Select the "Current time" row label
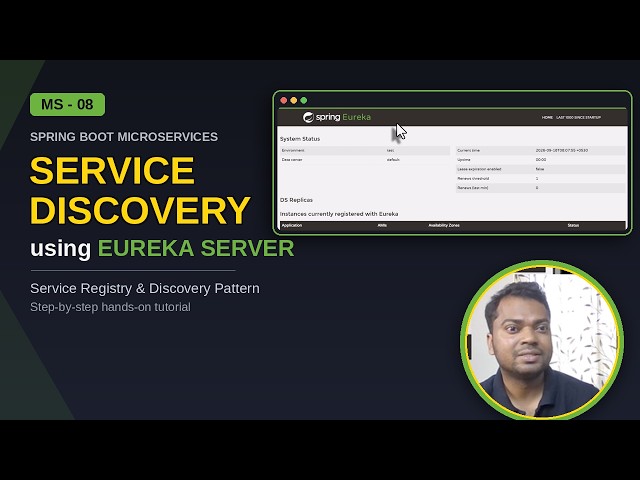Viewport: 640px width, 480px height. tap(469, 151)
